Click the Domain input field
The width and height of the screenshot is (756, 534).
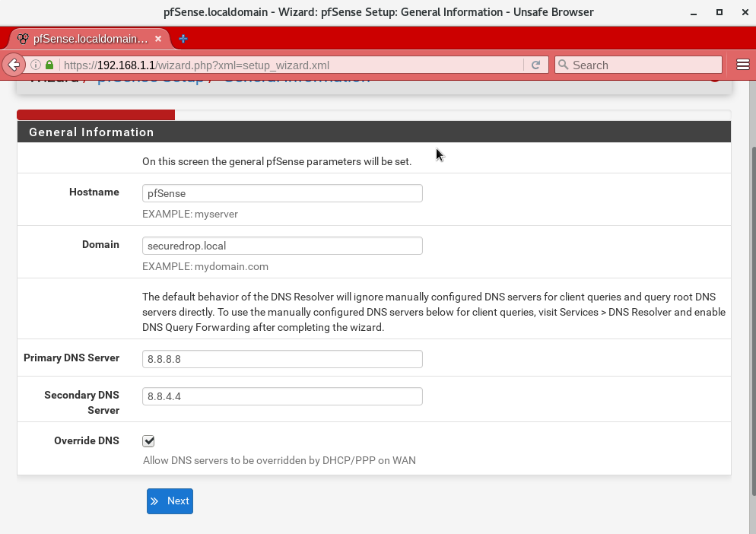(281, 245)
